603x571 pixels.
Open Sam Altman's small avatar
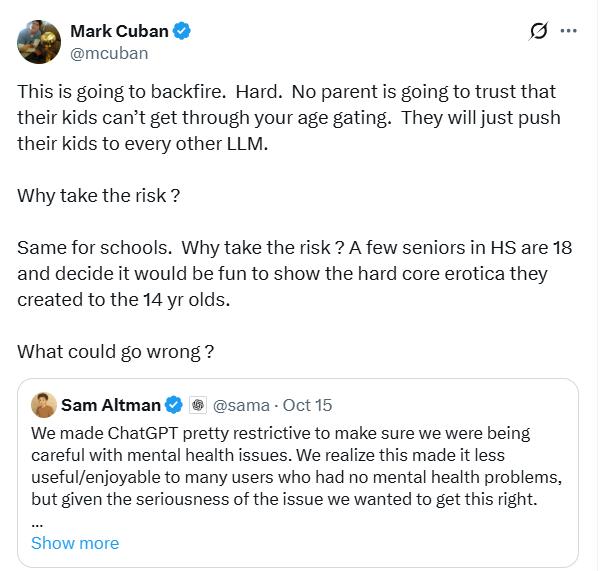point(43,405)
